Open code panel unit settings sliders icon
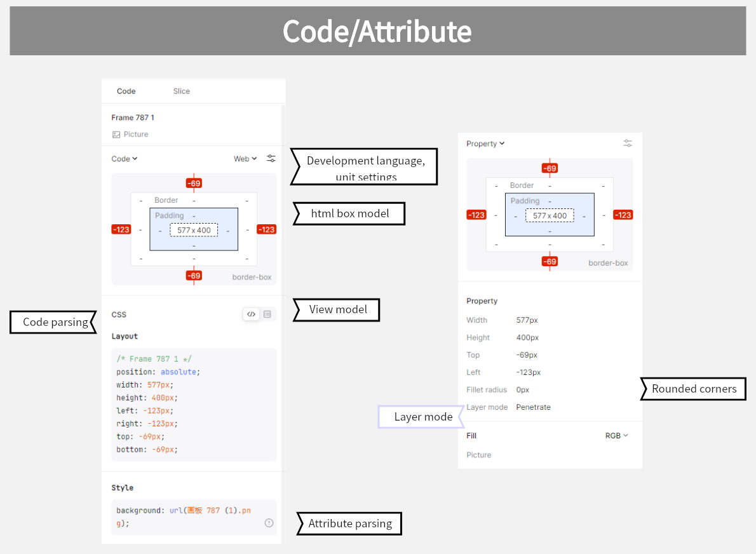 [x=271, y=159]
